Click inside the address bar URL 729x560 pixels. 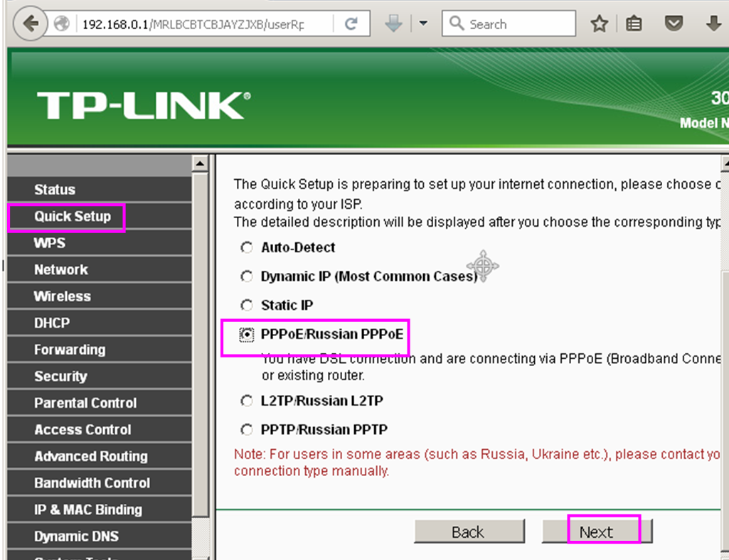(x=193, y=24)
